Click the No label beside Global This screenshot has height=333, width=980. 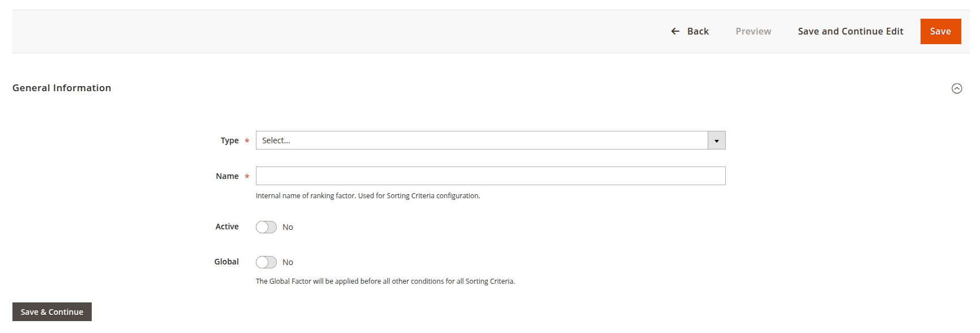288,262
